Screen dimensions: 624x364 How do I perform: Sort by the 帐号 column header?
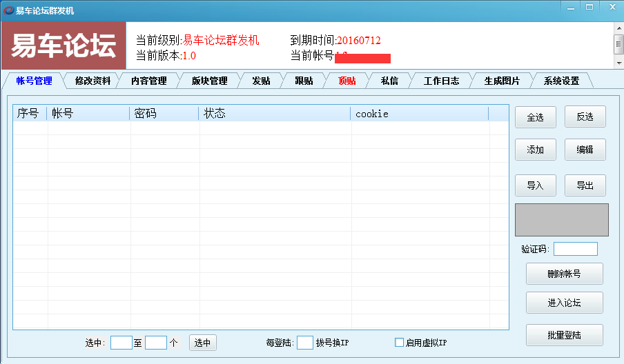(88, 113)
